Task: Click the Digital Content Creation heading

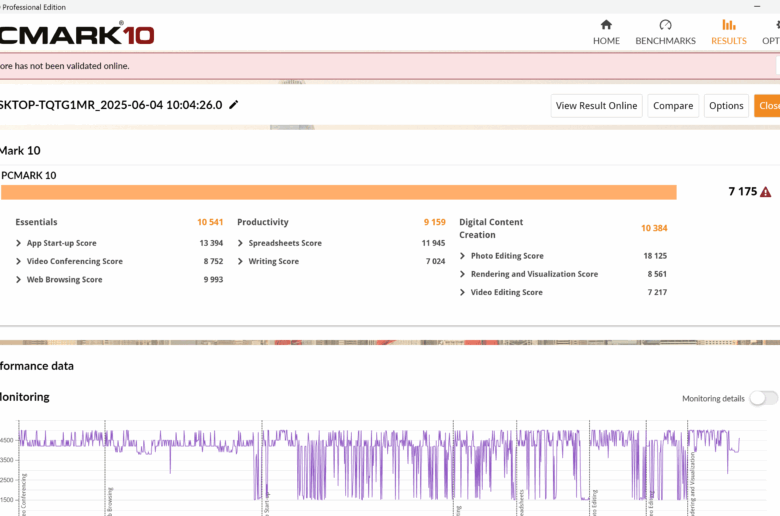Action: [491, 228]
